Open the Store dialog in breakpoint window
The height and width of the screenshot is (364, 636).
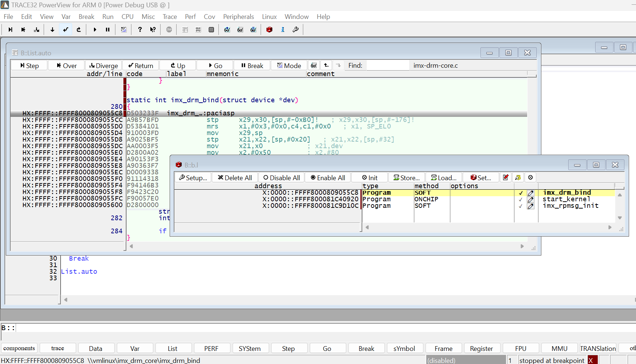pyautogui.click(x=406, y=177)
